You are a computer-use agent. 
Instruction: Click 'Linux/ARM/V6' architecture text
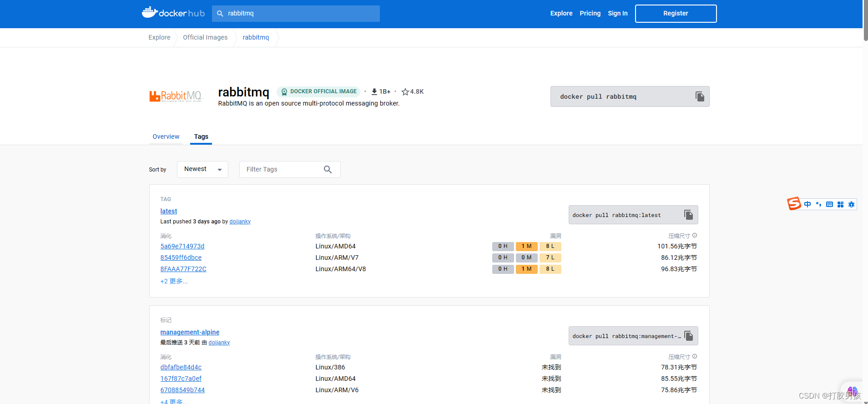point(337,390)
